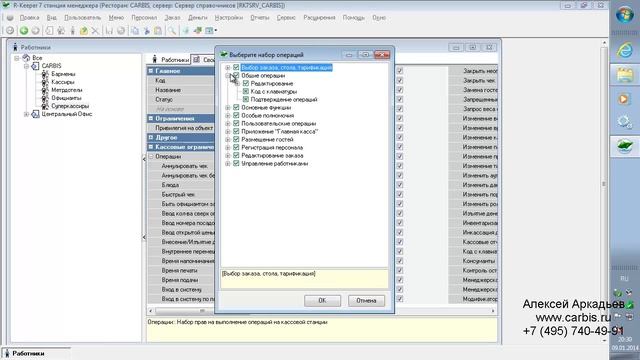This screenshot has height=360, width=640.
Task: Click the new document toolbar icon
Action: click(x=49, y=31)
